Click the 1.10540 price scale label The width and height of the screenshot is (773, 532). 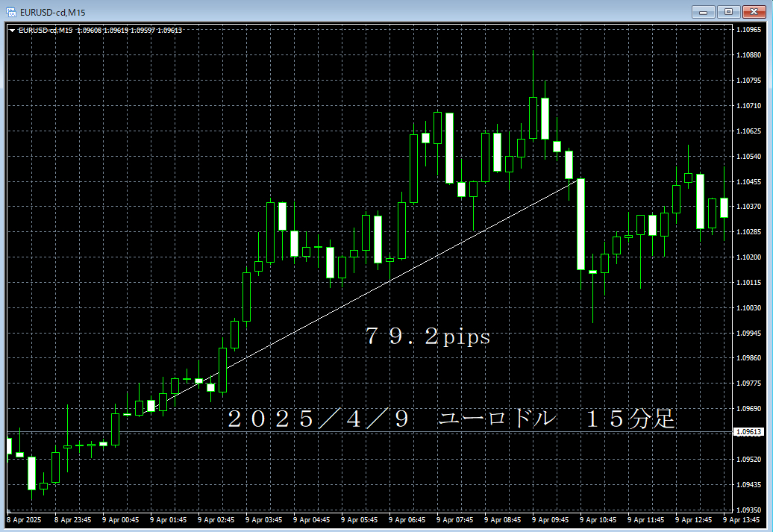[748, 156]
